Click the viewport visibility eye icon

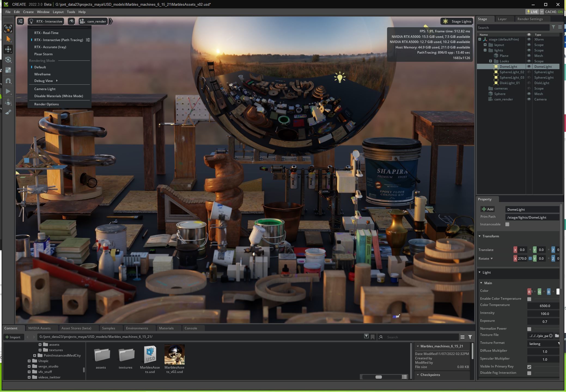[x=71, y=21]
